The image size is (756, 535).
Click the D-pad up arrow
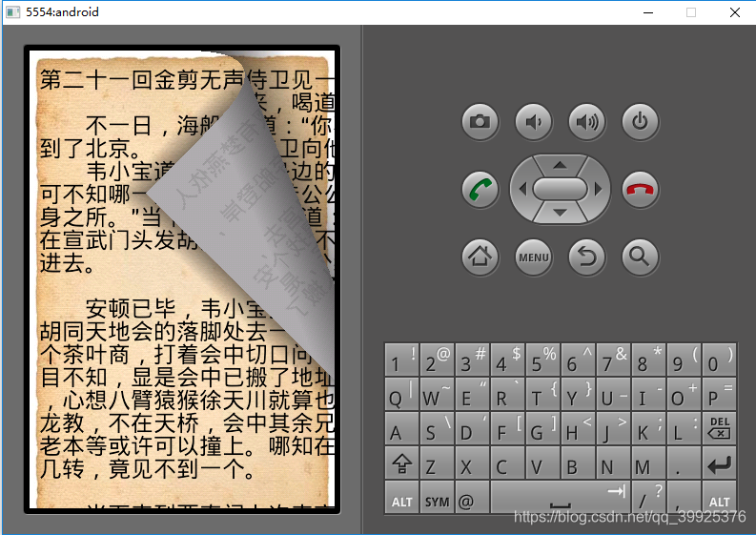click(x=560, y=166)
